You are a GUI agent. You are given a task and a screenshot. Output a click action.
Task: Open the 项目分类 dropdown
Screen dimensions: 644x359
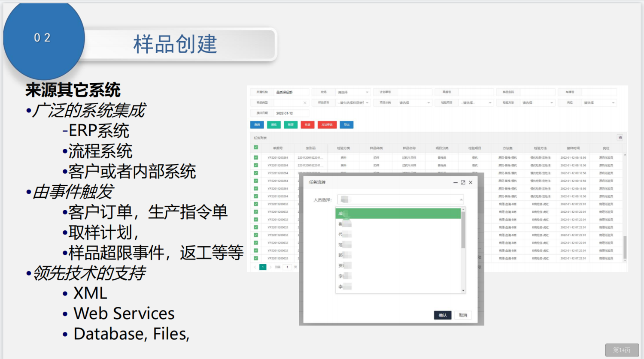click(x=415, y=103)
